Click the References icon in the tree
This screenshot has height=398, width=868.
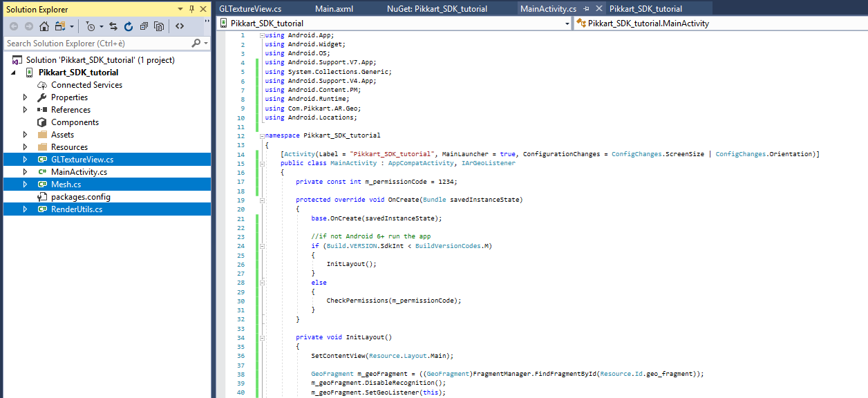click(x=42, y=110)
